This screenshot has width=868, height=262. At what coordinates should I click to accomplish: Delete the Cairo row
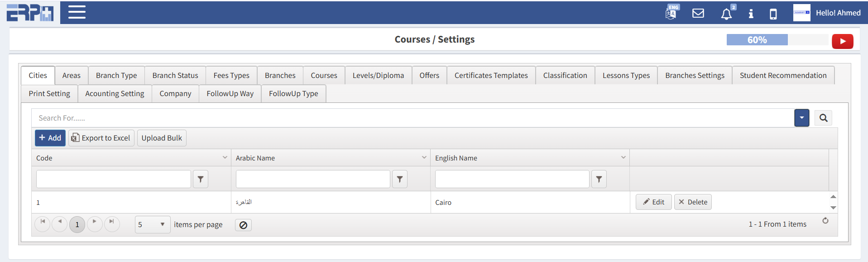coord(693,202)
